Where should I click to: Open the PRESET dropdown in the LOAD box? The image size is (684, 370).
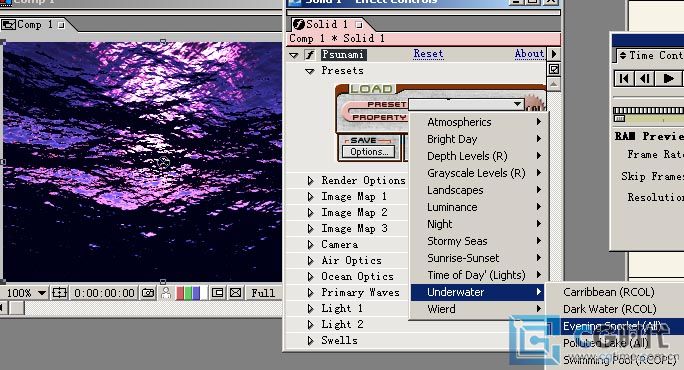click(x=466, y=104)
